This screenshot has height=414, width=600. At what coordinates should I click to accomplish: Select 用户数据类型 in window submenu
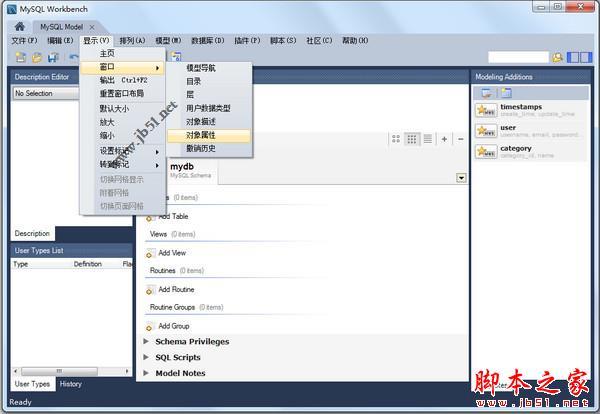[209, 108]
